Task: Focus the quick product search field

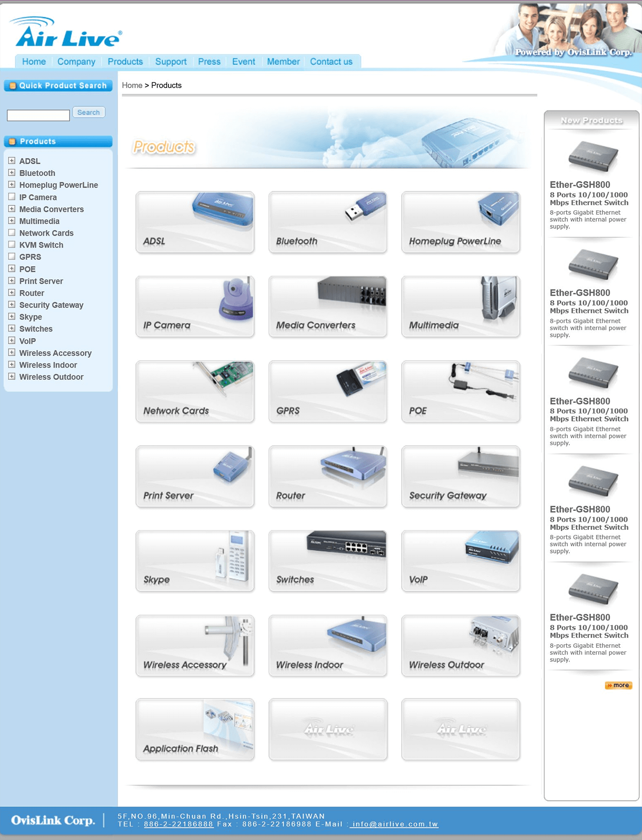Action: (38, 115)
